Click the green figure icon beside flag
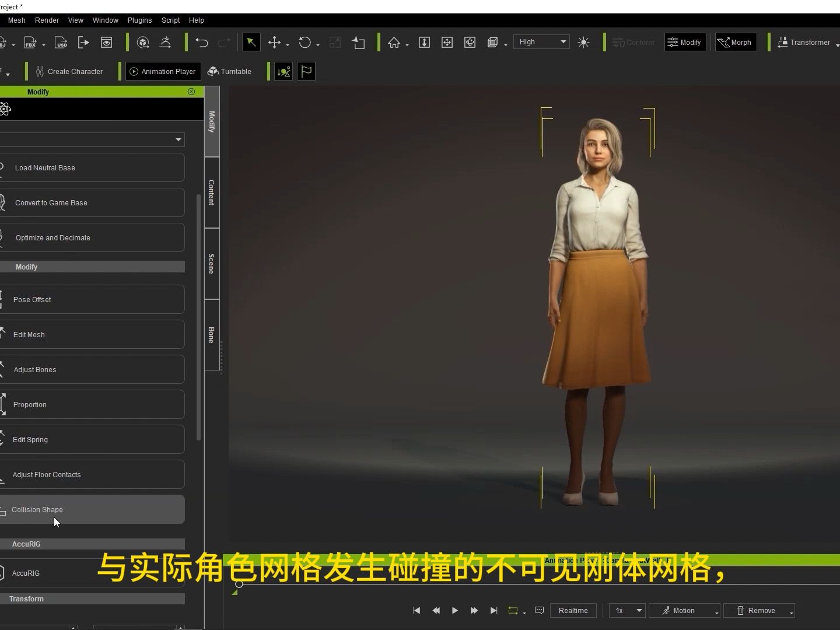 283,71
